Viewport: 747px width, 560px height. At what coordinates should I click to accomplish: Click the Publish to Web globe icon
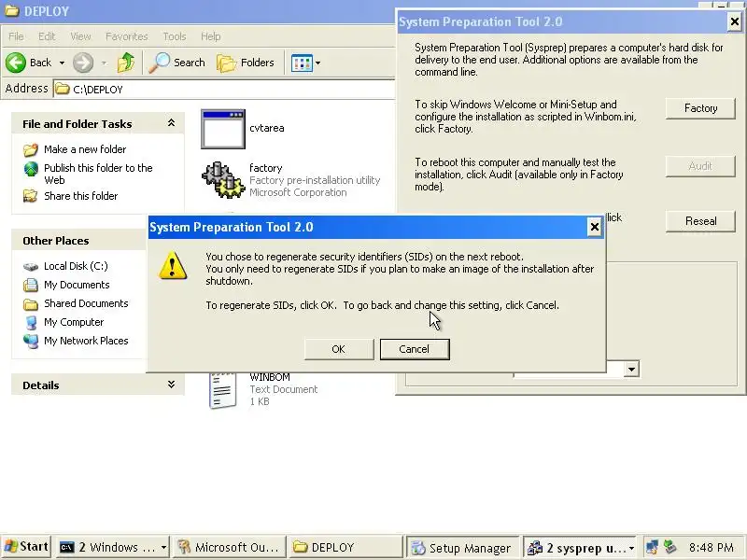(31, 169)
